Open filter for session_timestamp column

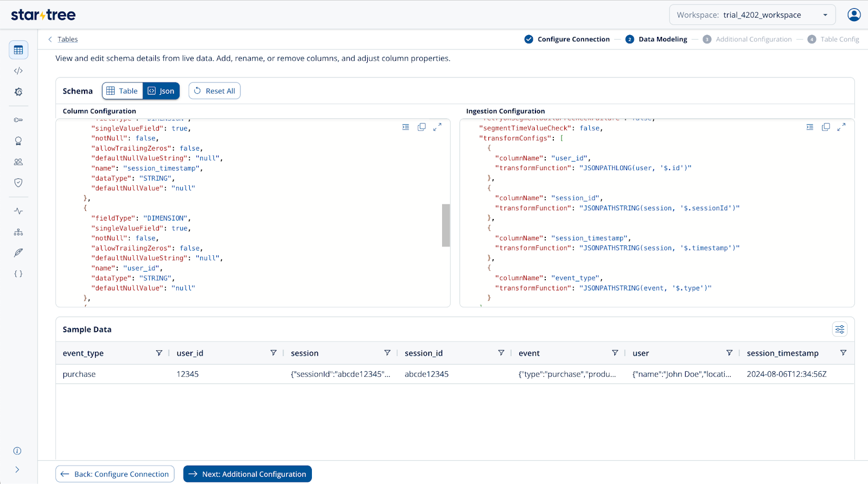coord(843,353)
